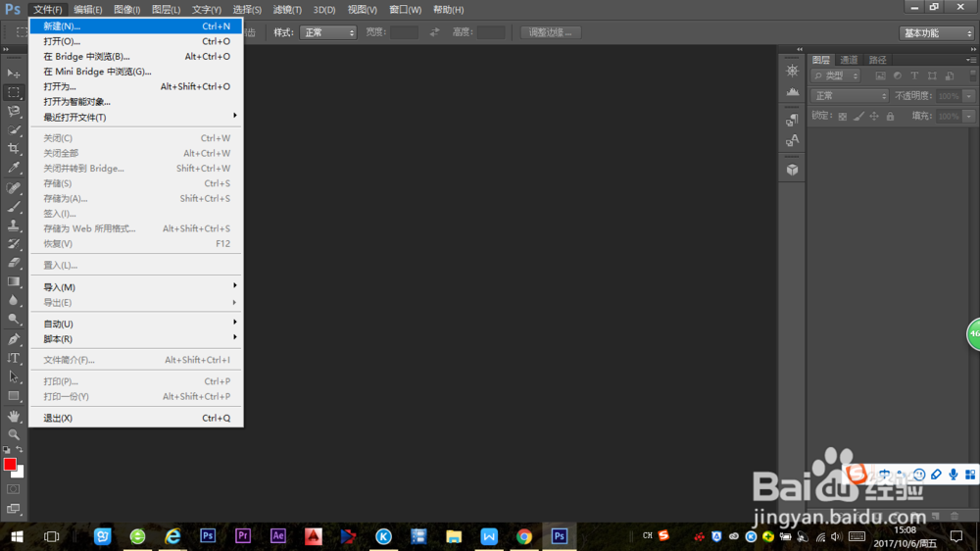
Task: Open the 编辑(E) menu
Action: click(87, 10)
